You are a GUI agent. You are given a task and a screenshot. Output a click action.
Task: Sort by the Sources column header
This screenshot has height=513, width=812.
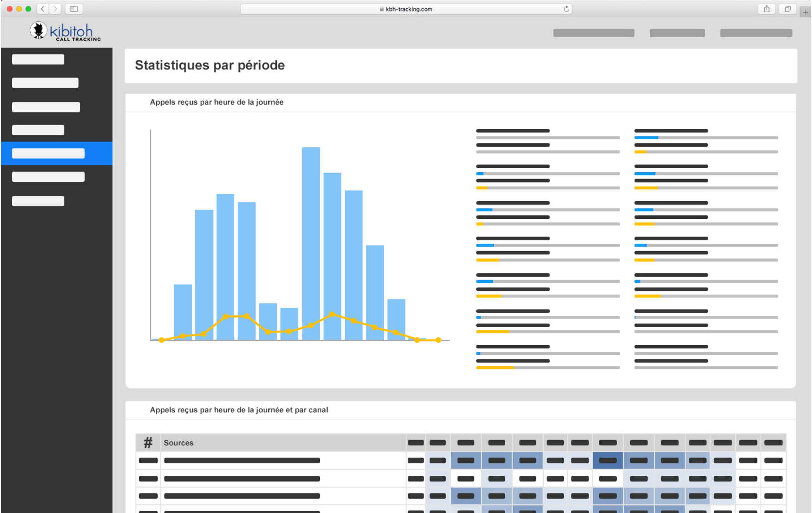coord(179,443)
